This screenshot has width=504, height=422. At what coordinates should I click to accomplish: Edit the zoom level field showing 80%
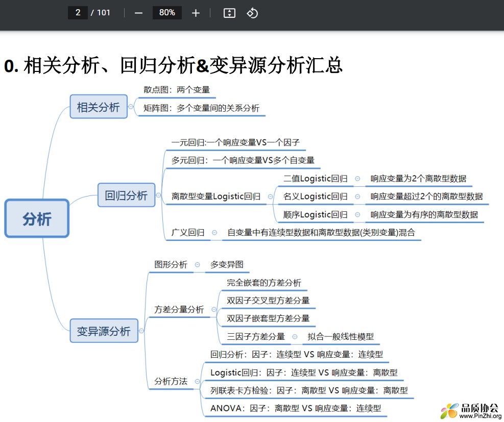167,13
